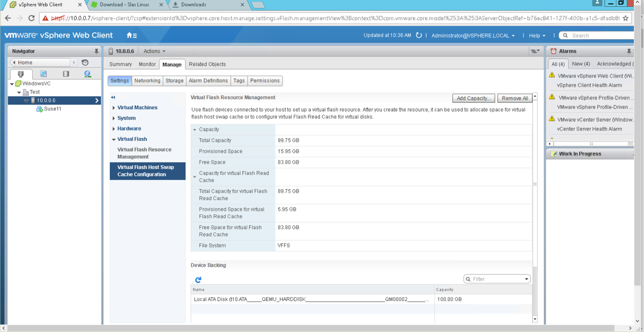This screenshot has height=332, width=644.
Task: Expand the Hardware settings section
Action: (114, 129)
